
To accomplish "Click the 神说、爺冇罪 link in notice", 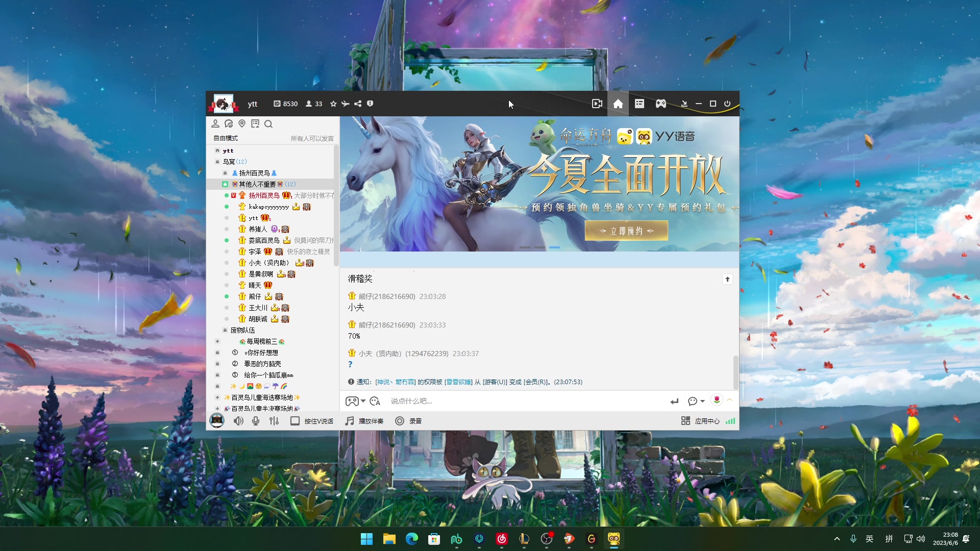I will tap(396, 382).
